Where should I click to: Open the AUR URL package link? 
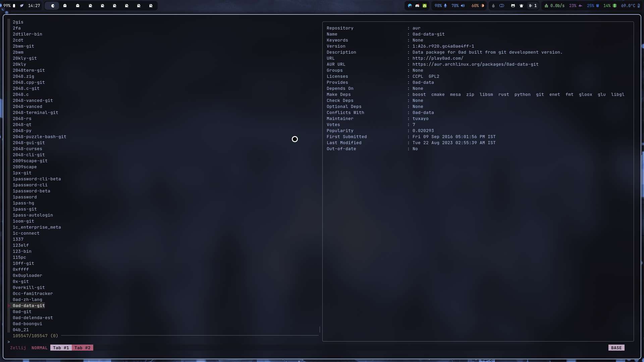coord(475,64)
